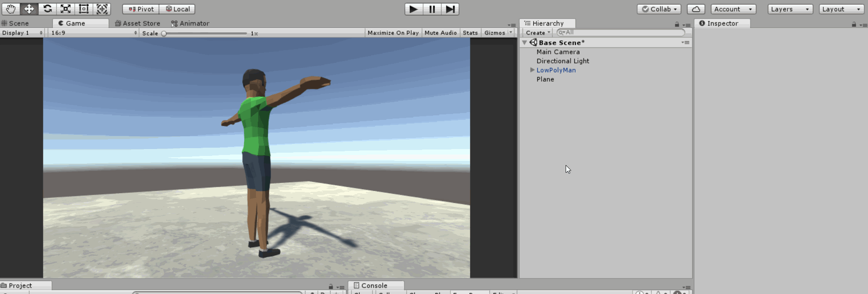Click the Step frame button
The height and width of the screenshot is (294, 868).
[450, 9]
